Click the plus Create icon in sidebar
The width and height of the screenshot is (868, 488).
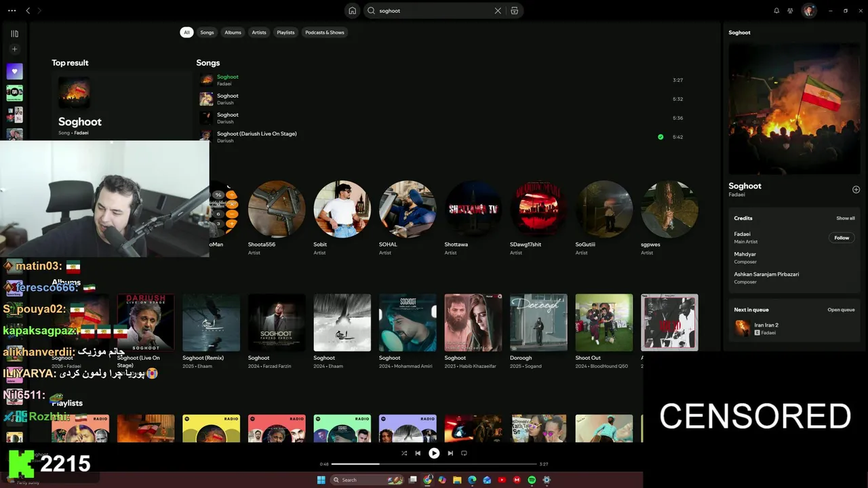(x=14, y=49)
